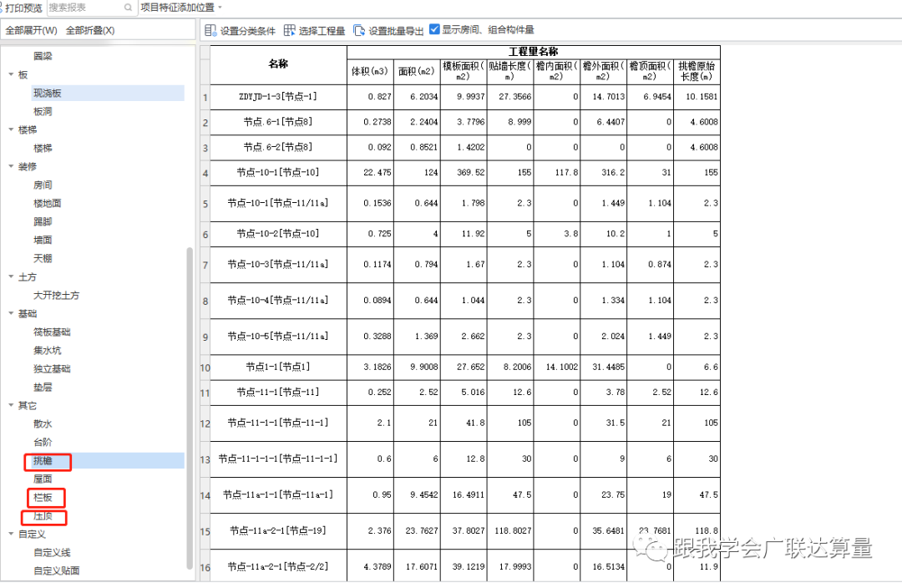This screenshot has width=902, height=588.
Task: Select 压顶 in the left sidebar
Action: point(43,516)
